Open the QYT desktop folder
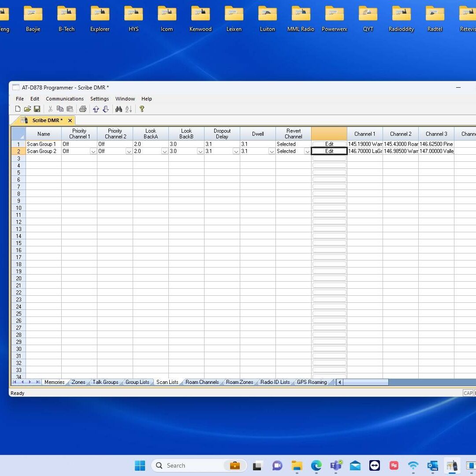Viewport: 476px width, 476px height. [368, 19]
